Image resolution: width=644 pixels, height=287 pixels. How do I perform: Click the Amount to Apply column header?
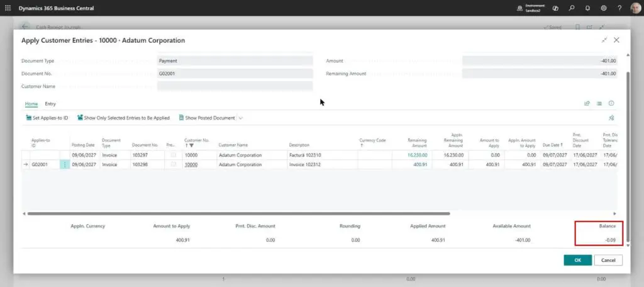(489, 142)
